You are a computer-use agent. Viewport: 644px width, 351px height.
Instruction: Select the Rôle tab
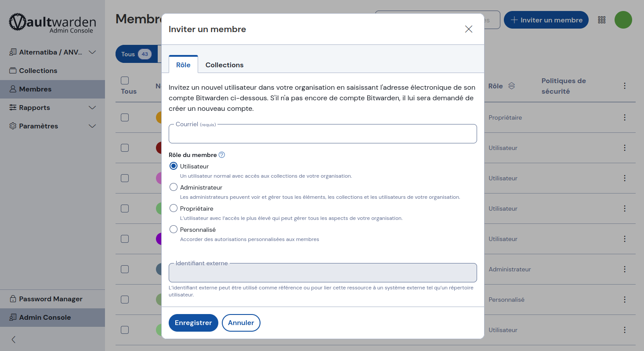(x=183, y=65)
